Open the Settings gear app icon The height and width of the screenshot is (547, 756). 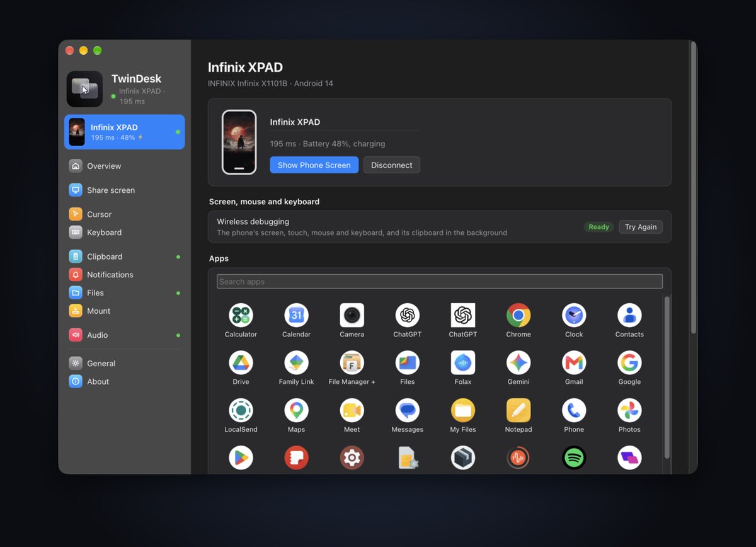click(x=352, y=458)
